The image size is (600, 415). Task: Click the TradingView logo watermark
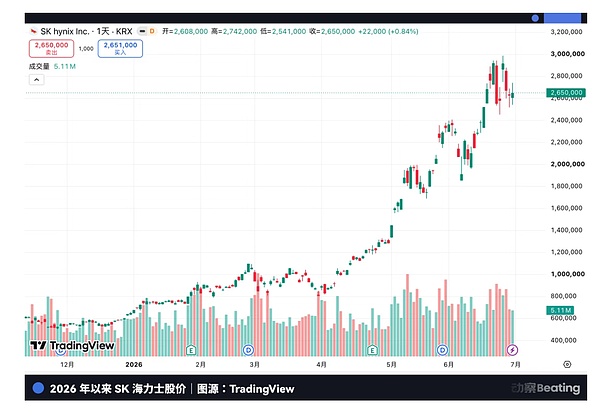click(72, 345)
